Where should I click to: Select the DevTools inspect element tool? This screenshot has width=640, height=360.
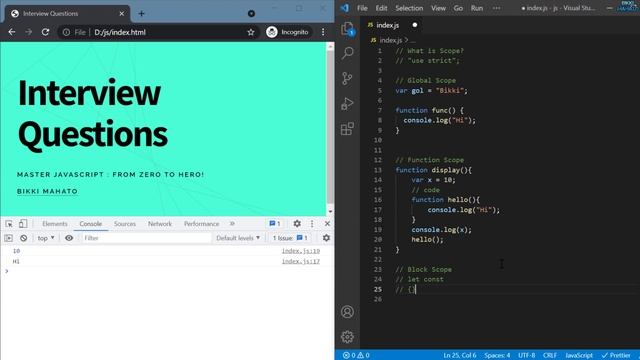point(9,224)
